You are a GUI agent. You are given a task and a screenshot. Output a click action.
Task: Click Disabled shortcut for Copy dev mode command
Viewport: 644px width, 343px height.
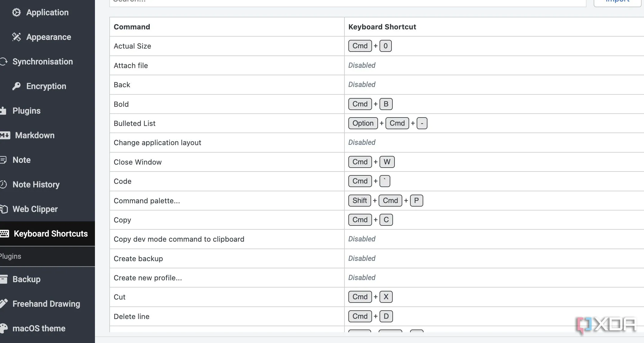362,239
